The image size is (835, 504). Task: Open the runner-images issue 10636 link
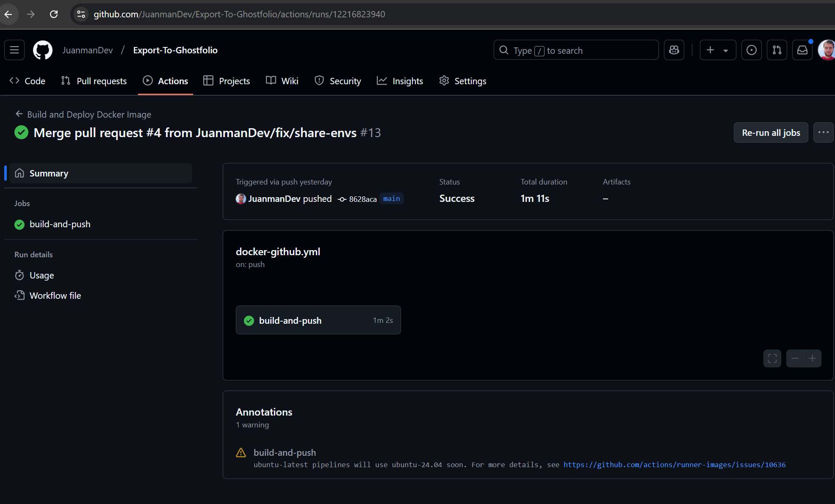[x=674, y=465]
